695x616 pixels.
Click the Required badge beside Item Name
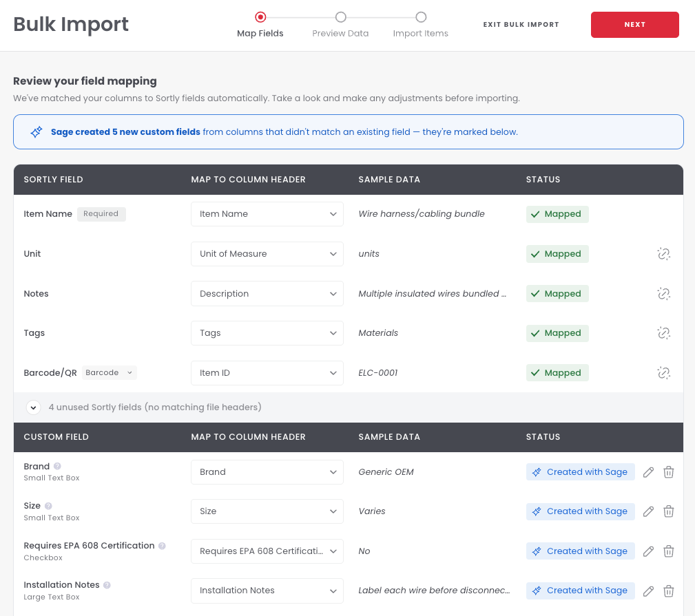click(x=101, y=214)
